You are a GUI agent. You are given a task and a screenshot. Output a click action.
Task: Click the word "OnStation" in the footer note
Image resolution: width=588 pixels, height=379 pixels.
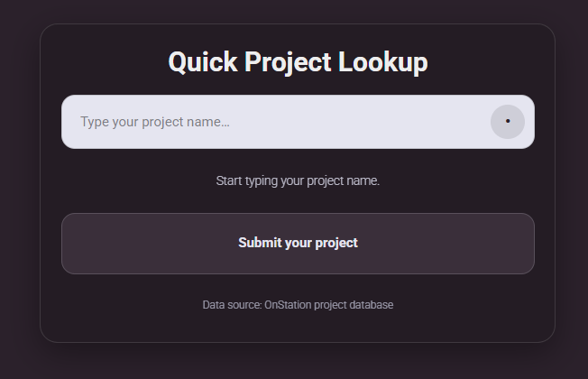point(287,305)
